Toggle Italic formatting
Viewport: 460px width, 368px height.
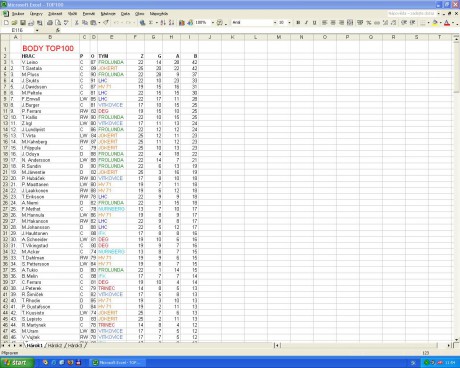306,23
